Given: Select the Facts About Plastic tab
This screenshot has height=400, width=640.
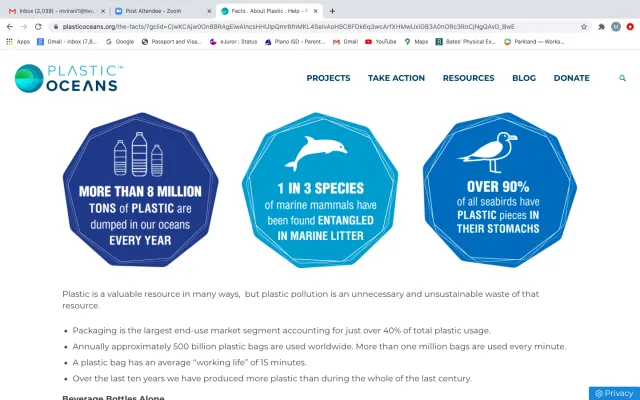Looking at the screenshot, I should click(x=269, y=11).
